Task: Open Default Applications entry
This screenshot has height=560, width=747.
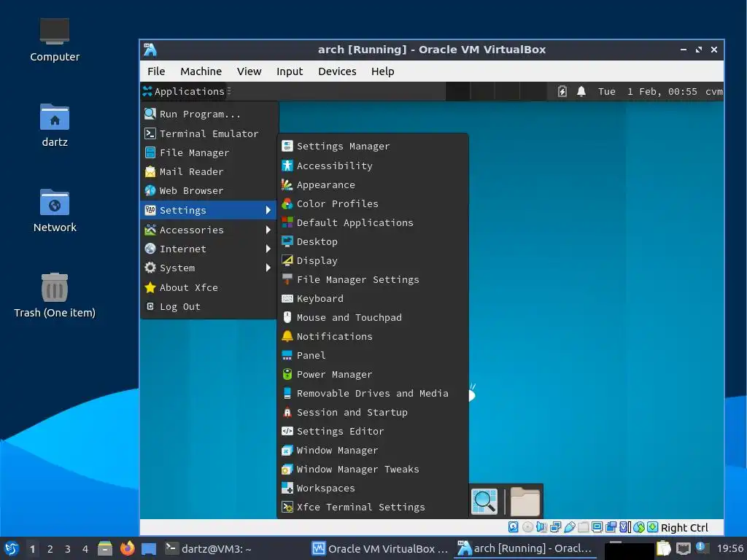Action: 373,223
